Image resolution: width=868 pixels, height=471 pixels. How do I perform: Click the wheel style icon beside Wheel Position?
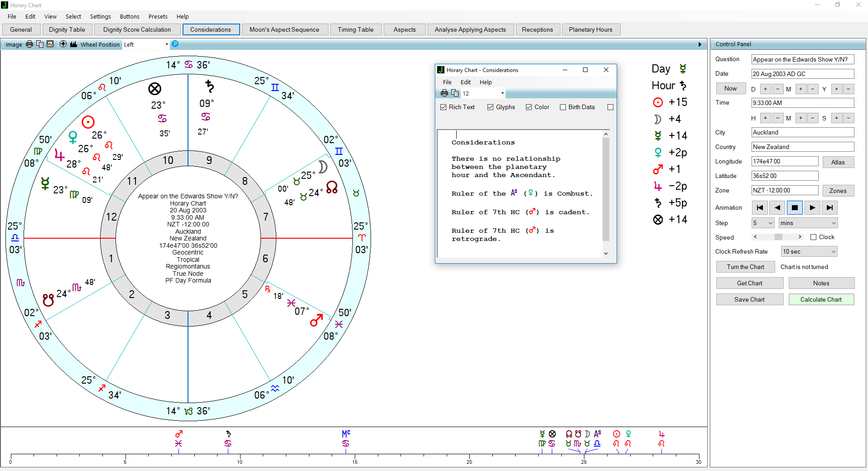point(63,44)
